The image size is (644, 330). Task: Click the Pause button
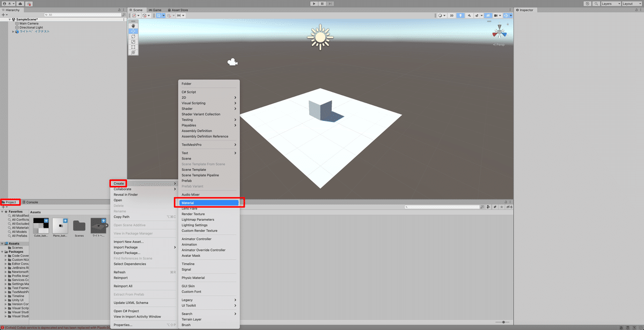point(322,3)
